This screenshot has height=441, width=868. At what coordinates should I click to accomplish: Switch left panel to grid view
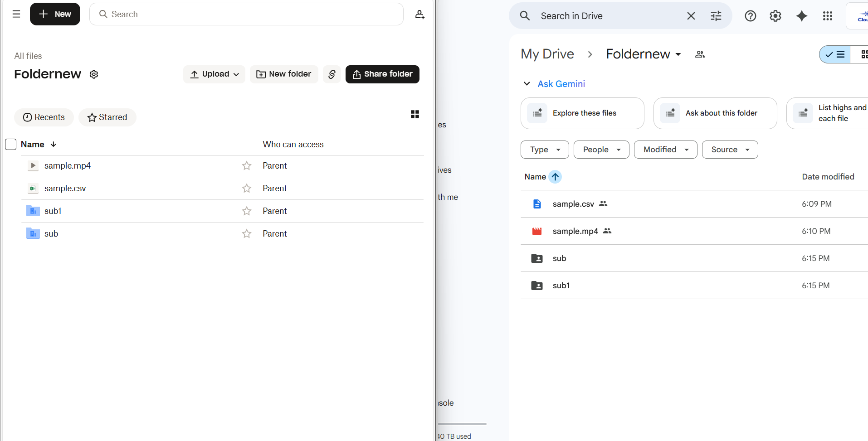coord(415,114)
